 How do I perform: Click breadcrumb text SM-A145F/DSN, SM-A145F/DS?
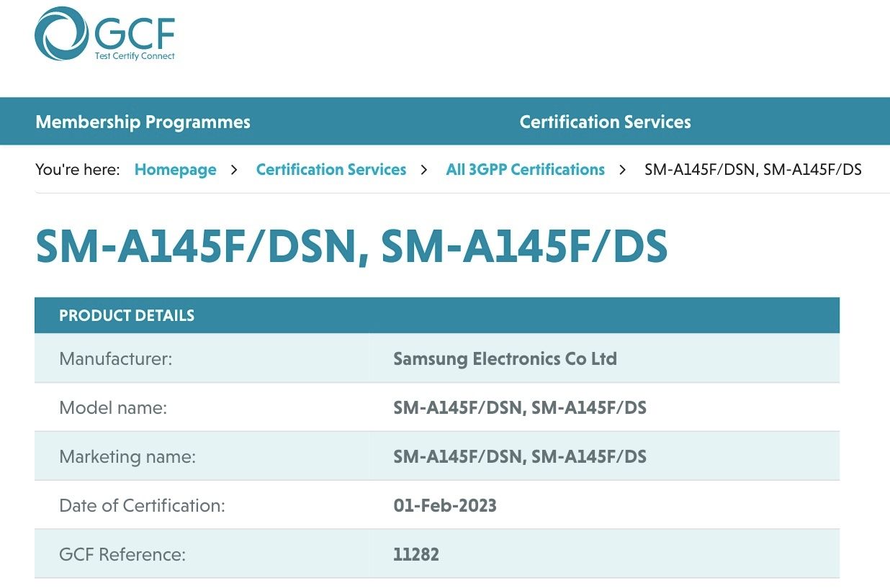tap(753, 170)
